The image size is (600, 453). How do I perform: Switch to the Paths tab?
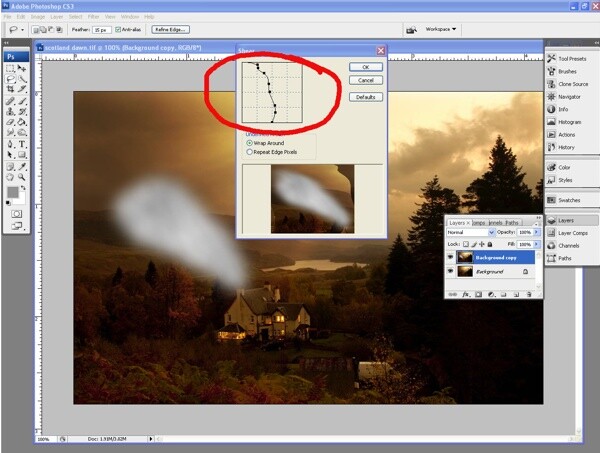click(512, 223)
